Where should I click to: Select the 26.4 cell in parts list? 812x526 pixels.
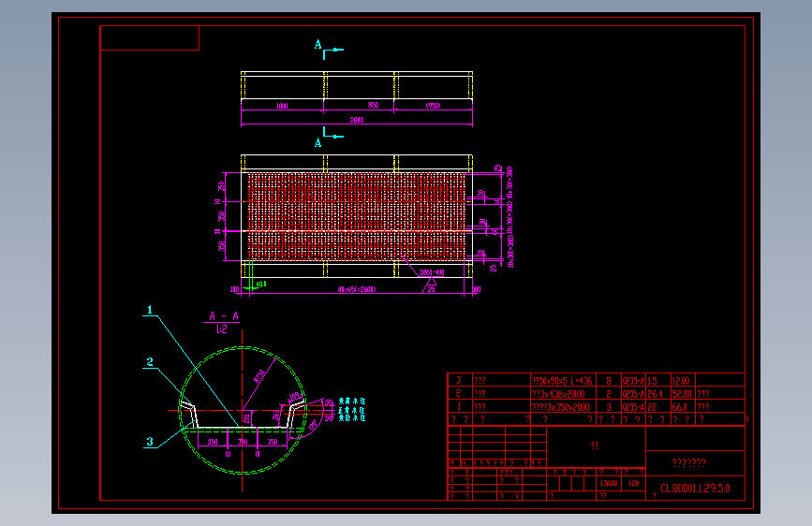pyautogui.click(x=655, y=394)
